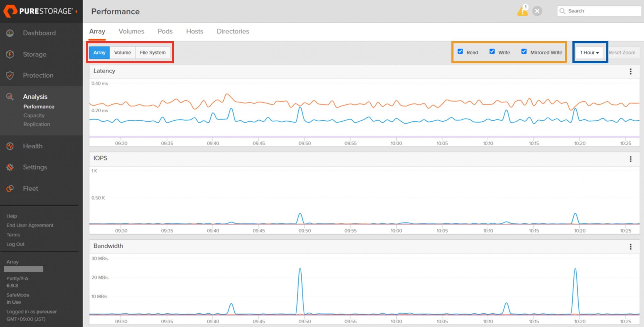Click the Protection shield icon

coord(10,75)
